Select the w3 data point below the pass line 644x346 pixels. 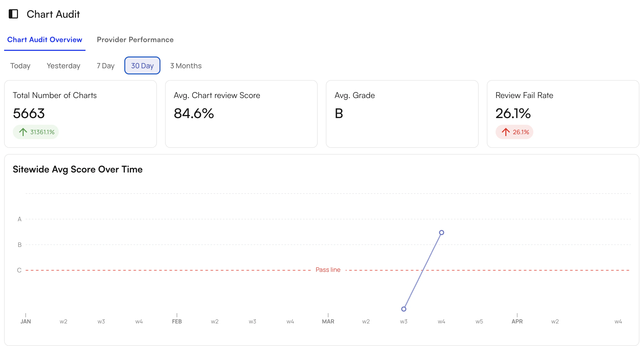click(x=404, y=309)
